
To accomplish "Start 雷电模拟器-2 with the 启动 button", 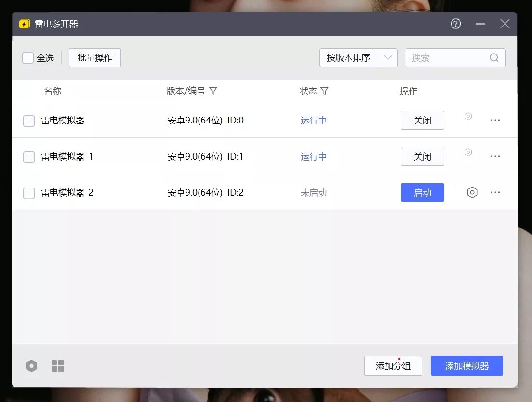I will pos(422,192).
